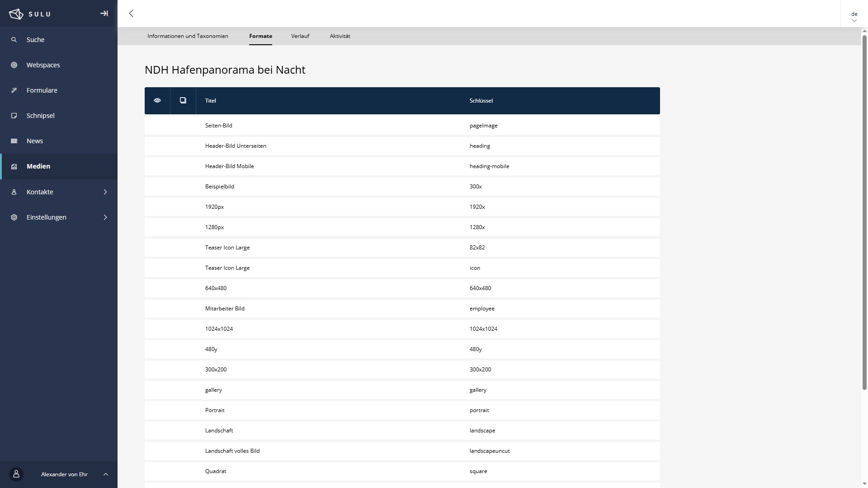Open Webspaces via its target icon

click(x=14, y=65)
